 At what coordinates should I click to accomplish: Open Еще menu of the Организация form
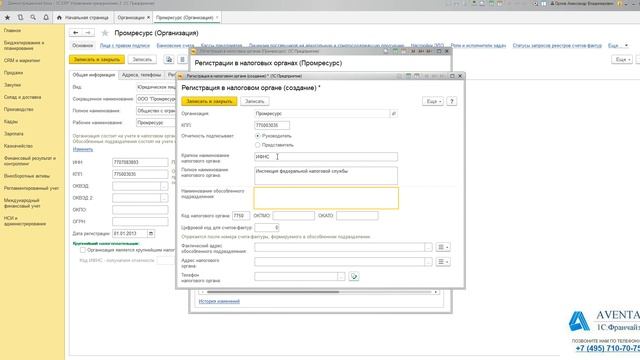(x=622, y=60)
